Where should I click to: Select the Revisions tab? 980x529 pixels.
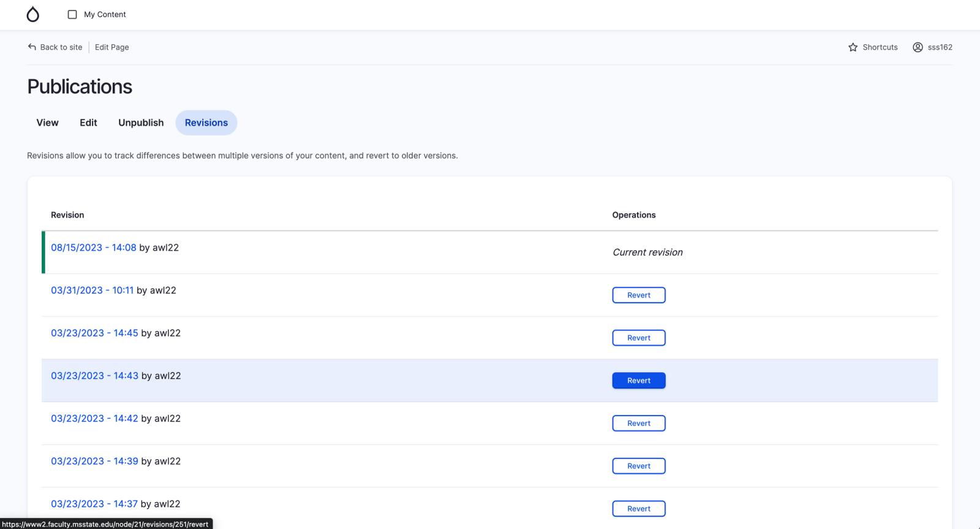point(206,123)
